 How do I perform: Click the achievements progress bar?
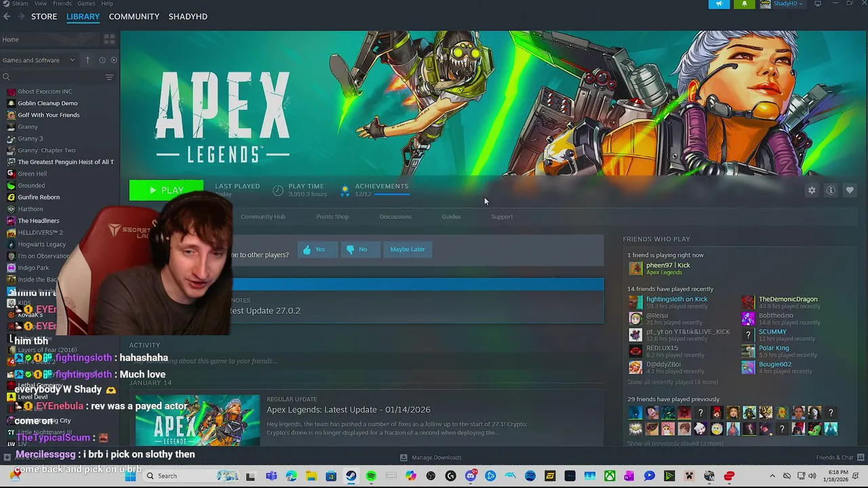tap(391, 194)
